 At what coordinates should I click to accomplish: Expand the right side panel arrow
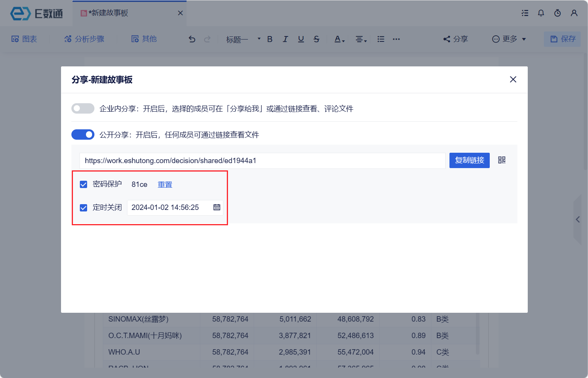pyautogui.click(x=578, y=220)
